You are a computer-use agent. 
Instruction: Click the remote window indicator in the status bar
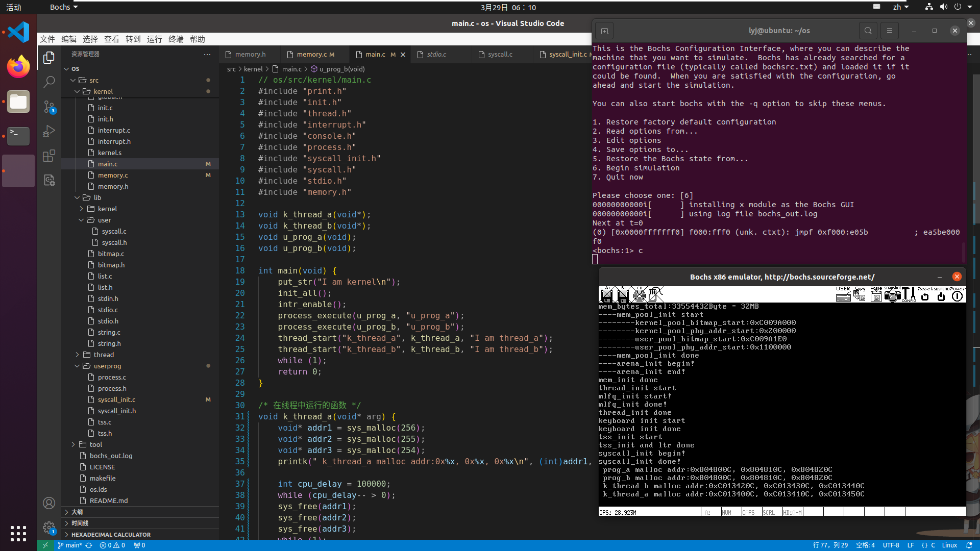pos(45,545)
